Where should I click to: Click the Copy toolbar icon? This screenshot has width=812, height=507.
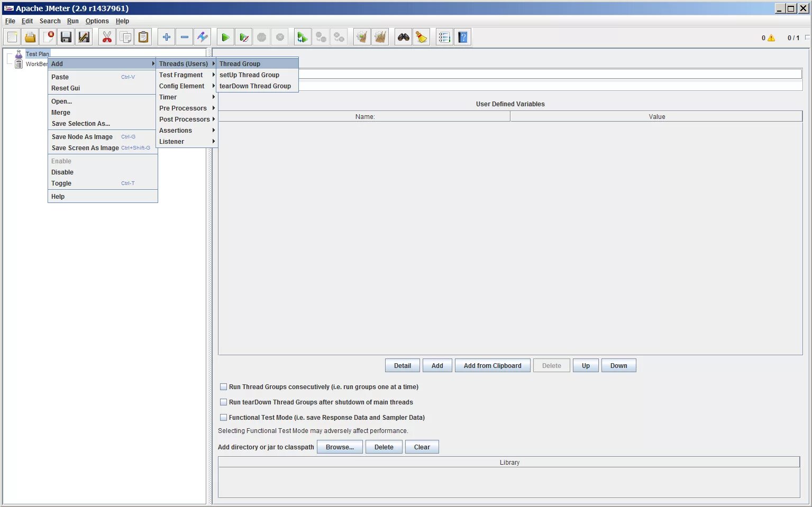point(125,37)
